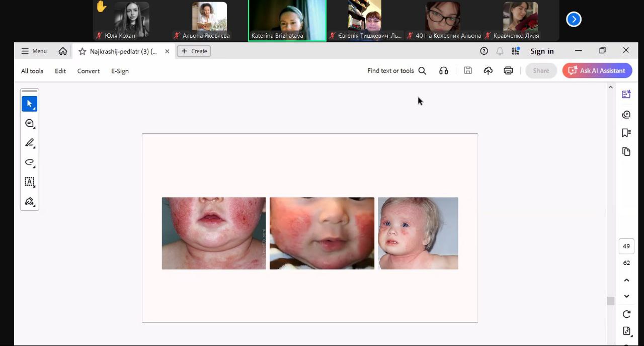This screenshot has width=644, height=346.
Task: Click the Ask AI Assistant button
Action: [x=597, y=71]
